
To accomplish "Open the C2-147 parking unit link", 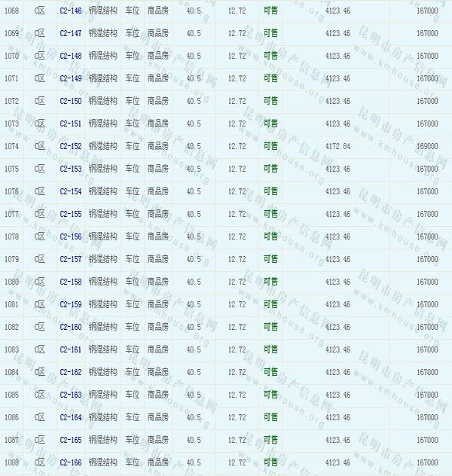I will 70,33.
